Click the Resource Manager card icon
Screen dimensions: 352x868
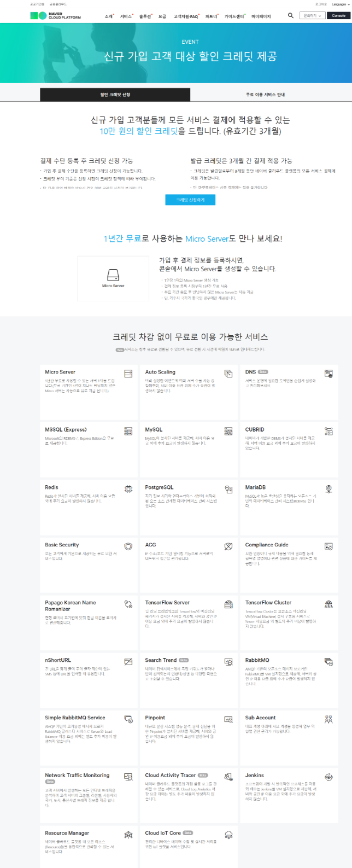tap(128, 835)
